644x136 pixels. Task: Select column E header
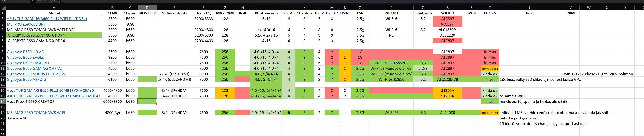(x=174, y=8)
